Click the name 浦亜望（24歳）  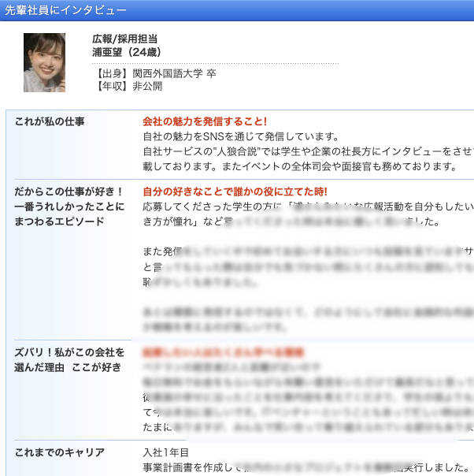click(127, 52)
